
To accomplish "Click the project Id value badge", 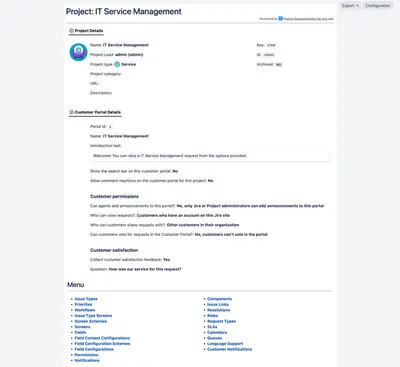I will tap(269, 55).
